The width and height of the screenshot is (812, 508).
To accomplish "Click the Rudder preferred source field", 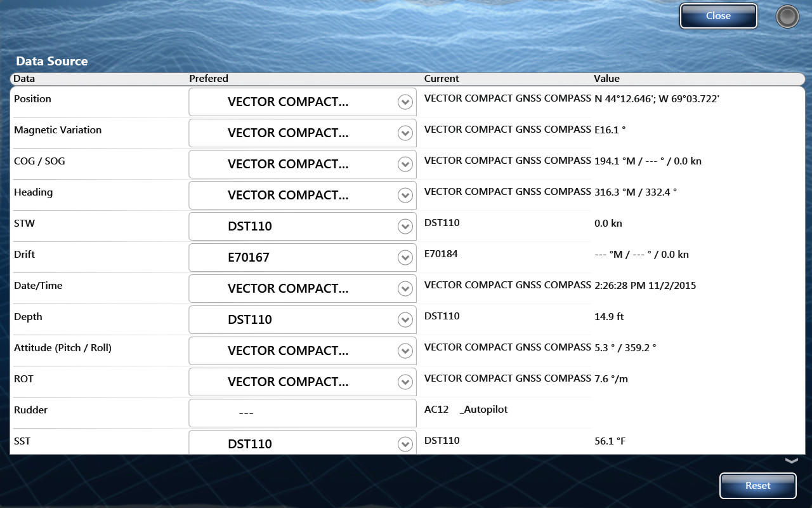I will coord(303,413).
